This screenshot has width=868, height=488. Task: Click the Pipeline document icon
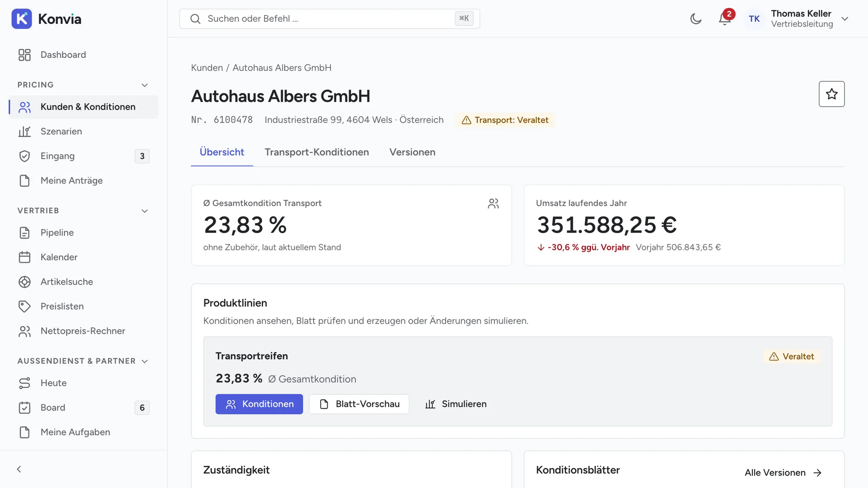click(x=24, y=233)
